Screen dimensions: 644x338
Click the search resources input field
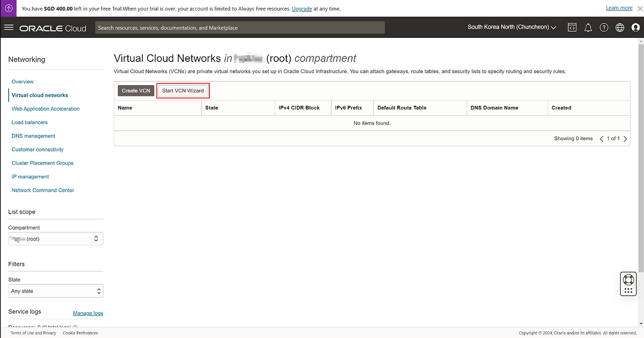point(240,28)
